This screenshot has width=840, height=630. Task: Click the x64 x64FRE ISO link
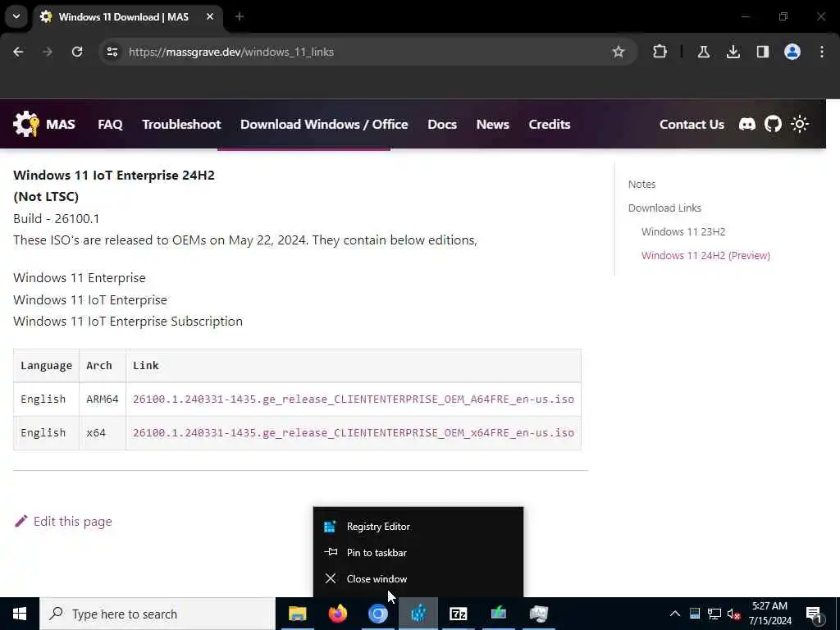353,433
